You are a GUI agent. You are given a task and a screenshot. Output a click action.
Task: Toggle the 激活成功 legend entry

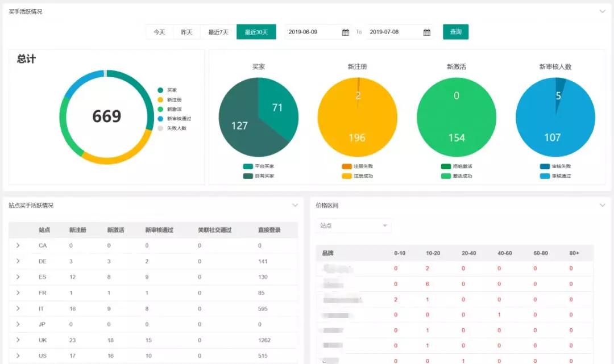457,176
